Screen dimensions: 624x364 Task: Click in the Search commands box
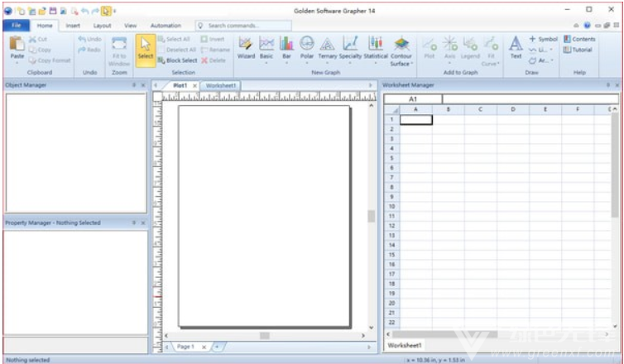pyautogui.click(x=243, y=26)
